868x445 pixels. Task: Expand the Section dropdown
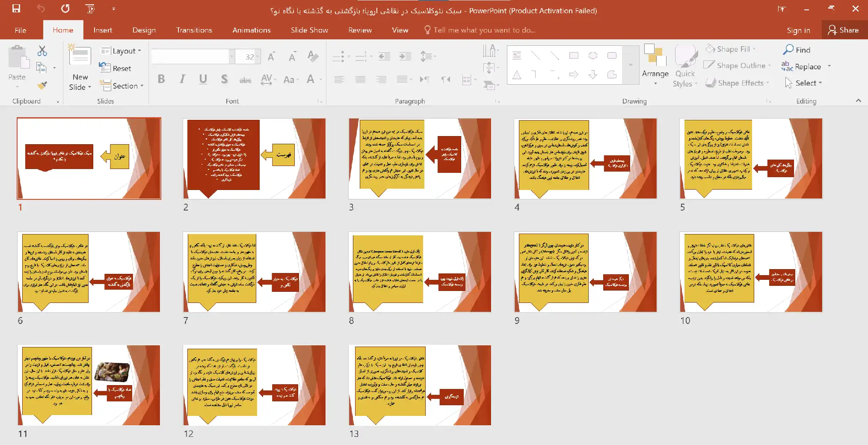(122, 86)
